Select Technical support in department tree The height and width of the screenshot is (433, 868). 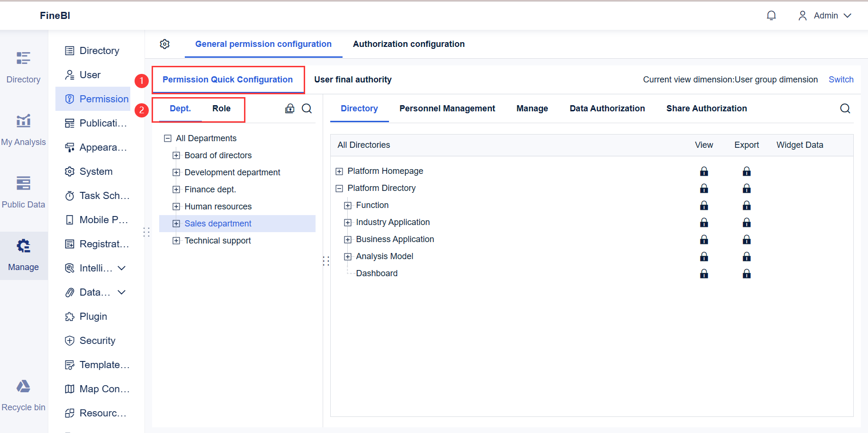tap(217, 241)
